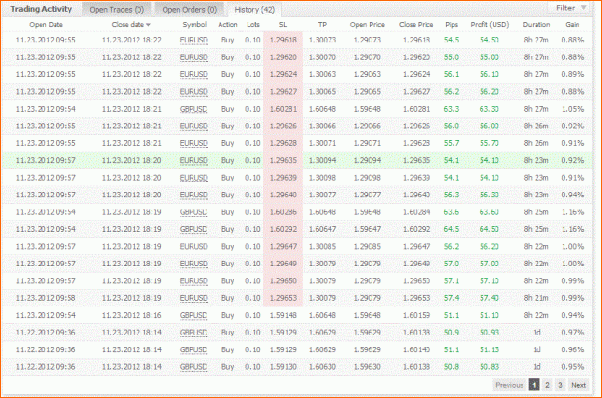Screen dimensions: 602x398
Task: Open EURUSD link in the SL 1.29650 row
Action: (x=194, y=281)
